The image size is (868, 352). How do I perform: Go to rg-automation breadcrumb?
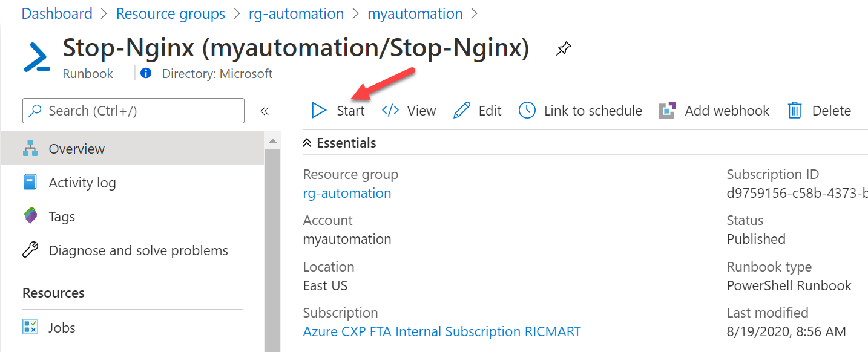point(297,13)
